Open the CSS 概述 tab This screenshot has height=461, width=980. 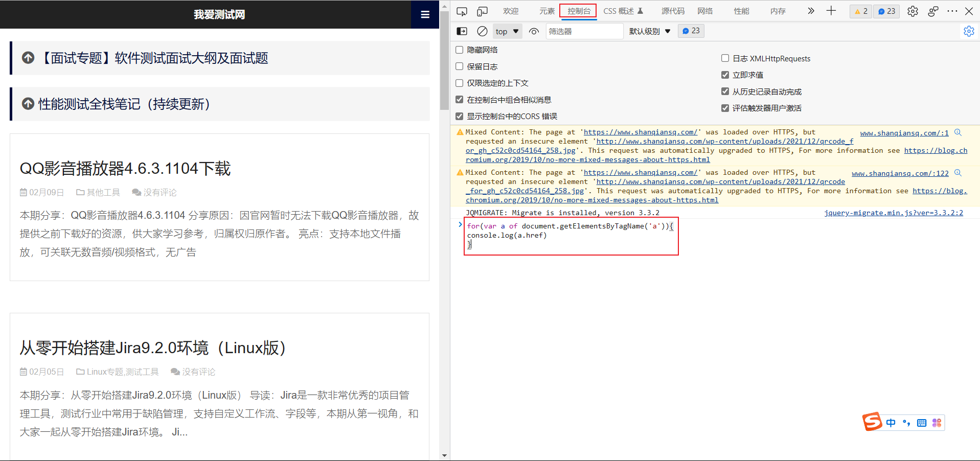click(623, 11)
